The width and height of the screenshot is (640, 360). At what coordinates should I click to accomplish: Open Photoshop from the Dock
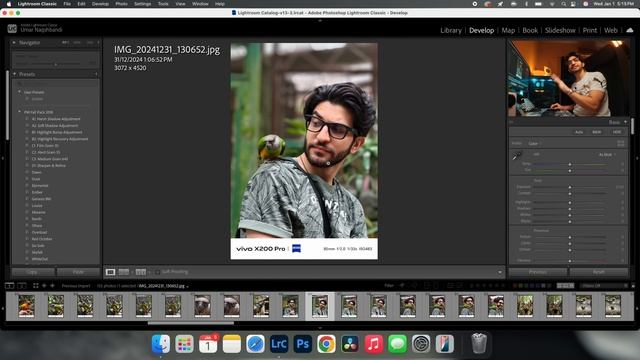coord(302,344)
